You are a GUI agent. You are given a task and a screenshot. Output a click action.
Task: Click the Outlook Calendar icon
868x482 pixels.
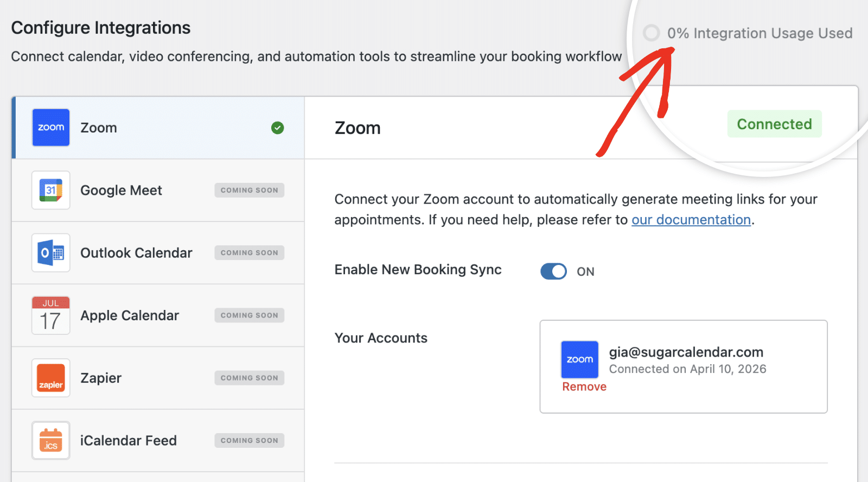[51, 253]
